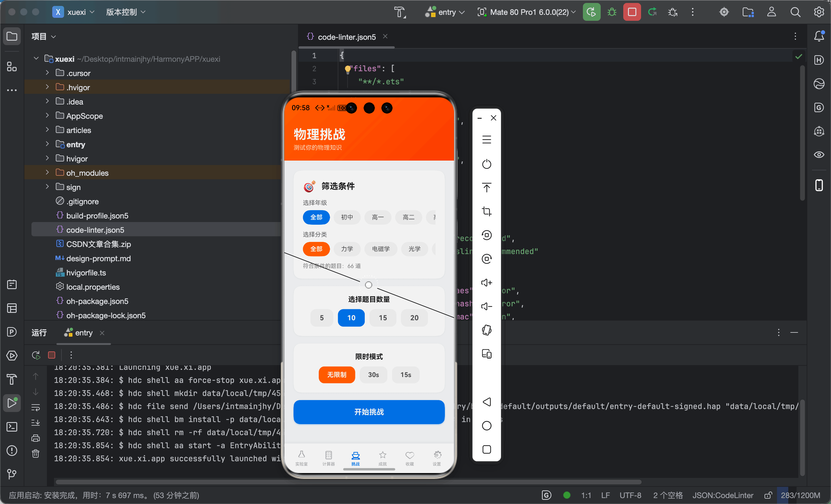Select category 力学 chip
The image size is (831, 504).
click(347, 249)
